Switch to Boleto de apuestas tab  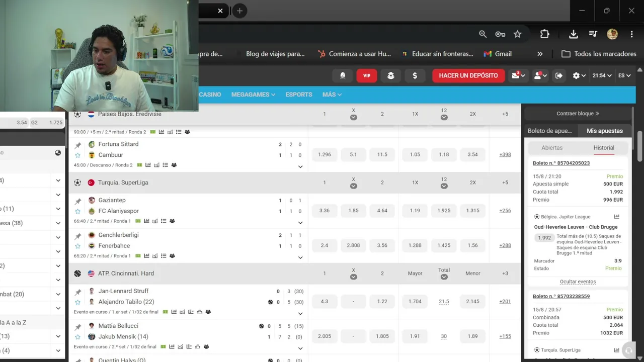click(550, 131)
